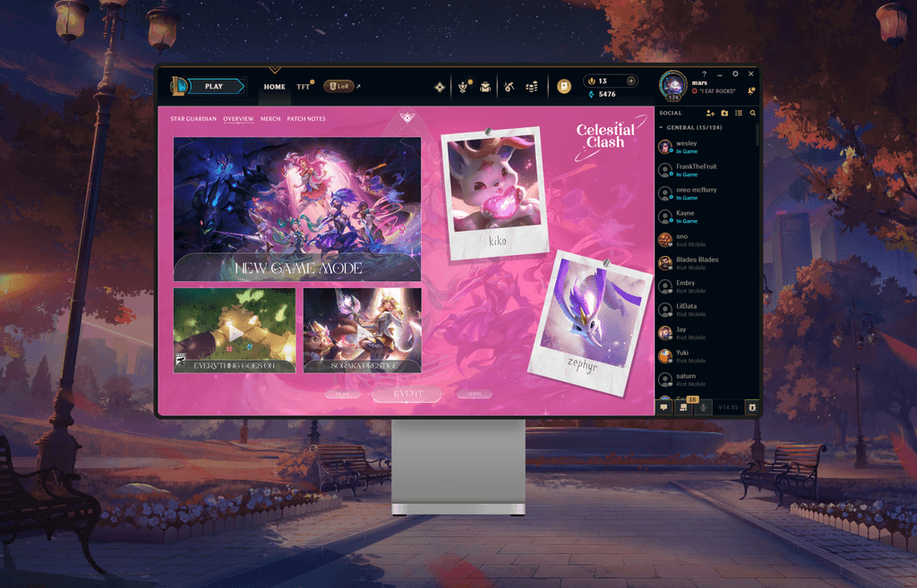Open the PATCH NOTES sub-tab

(x=306, y=119)
